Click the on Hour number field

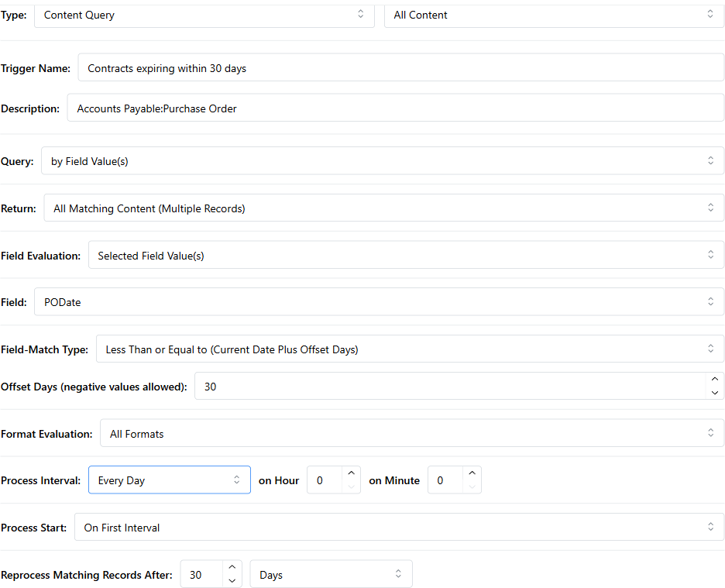325,480
